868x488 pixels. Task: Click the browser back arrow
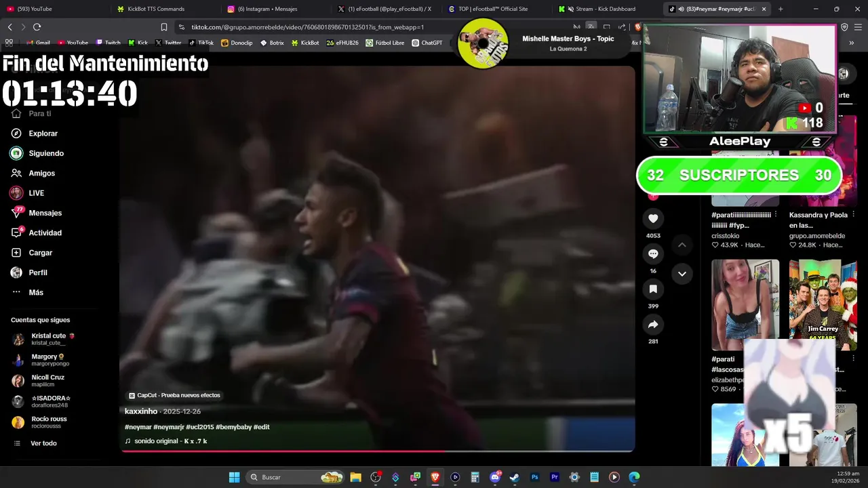[9, 27]
